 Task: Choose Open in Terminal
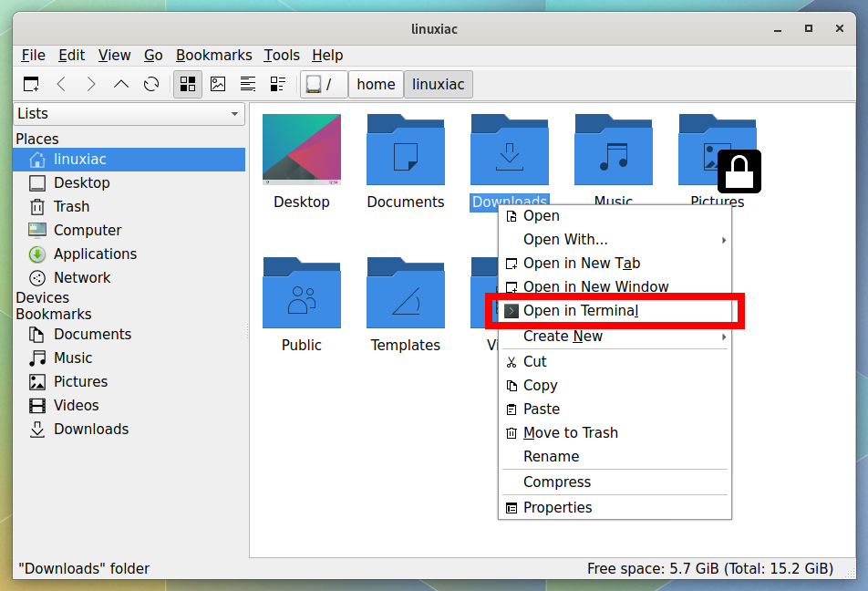pyautogui.click(x=615, y=311)
